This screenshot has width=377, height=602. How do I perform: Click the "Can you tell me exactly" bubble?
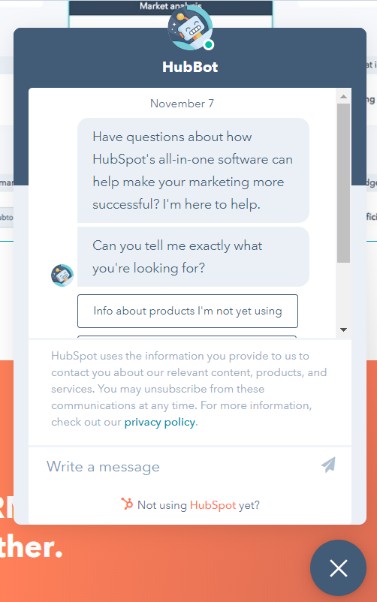coord(193,257)
